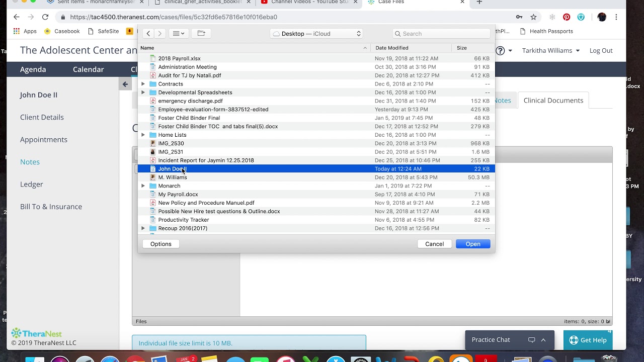This screenshot has height=362, width=644.
Task: Click the Search field in file dialog
Action: [x=441, y=34]
